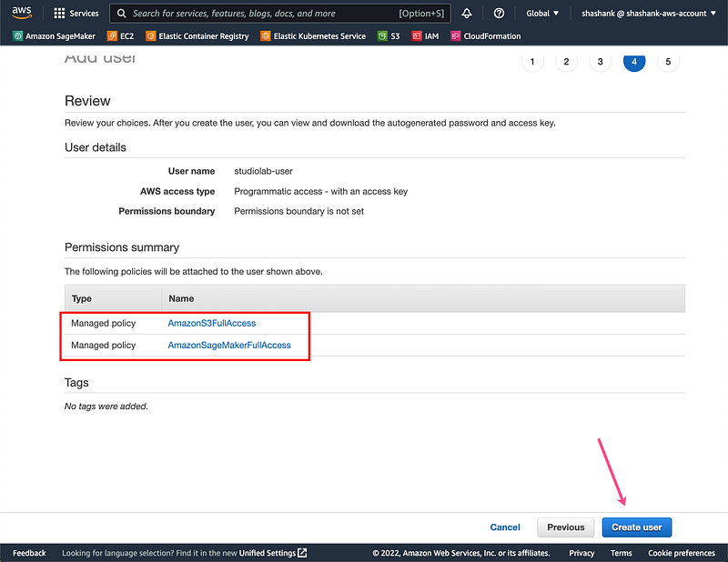Viewport: 728px width, 562px height.
Task: Expand the Global region dropdown
Action: pos(542,14)
